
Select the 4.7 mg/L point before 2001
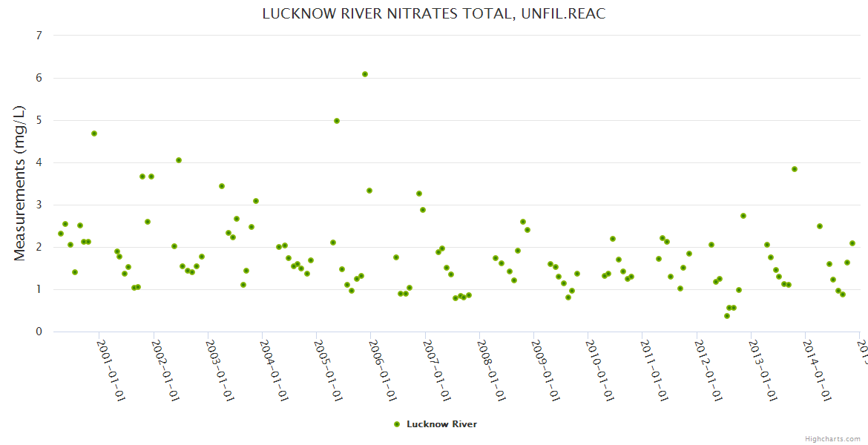point(94,133)
